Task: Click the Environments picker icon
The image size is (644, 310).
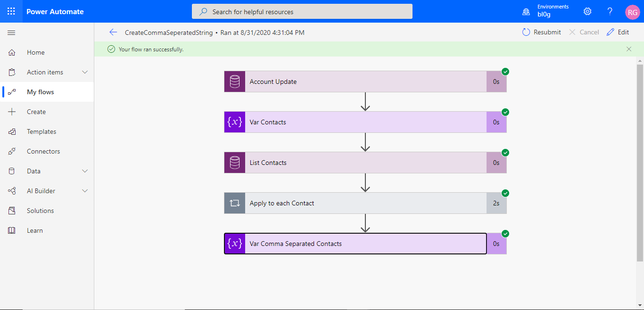Action: (526, 11)
